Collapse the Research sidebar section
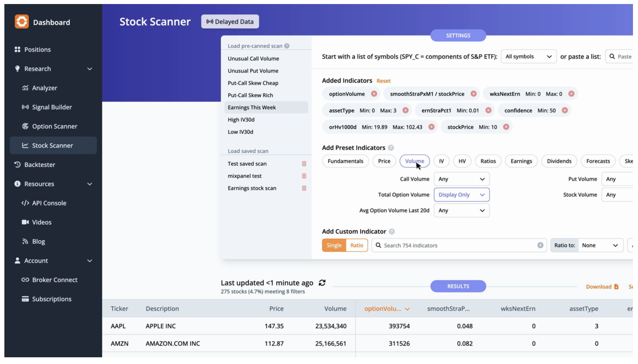Image resolution: width=638 pixels, height=364 pixels. tap(90, 69)
